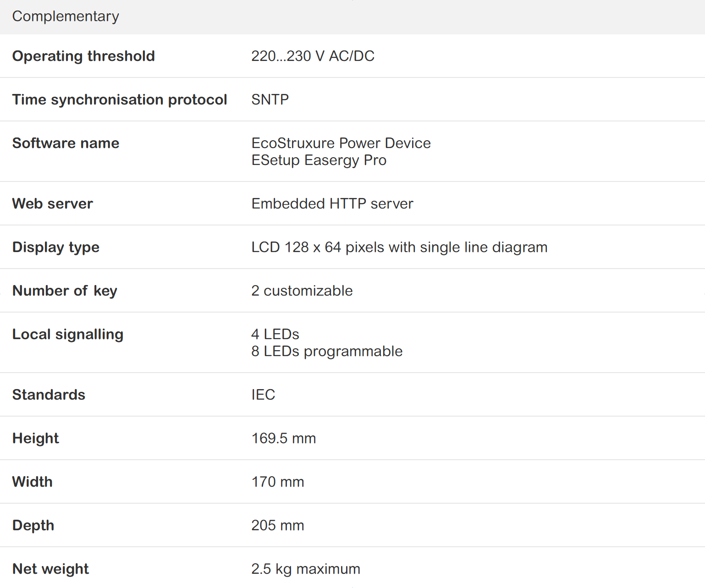This screenshot has height=588, width=705.
Task: Click the Display type label
Action: [x=55, y=247]
